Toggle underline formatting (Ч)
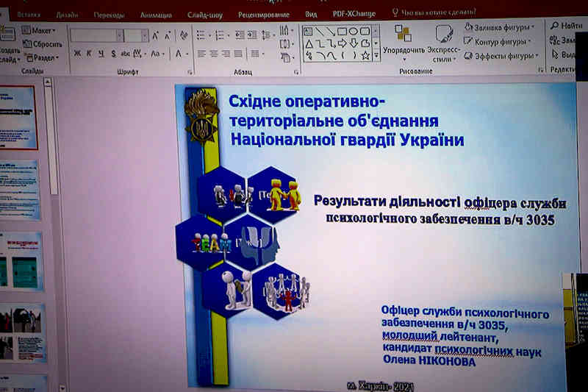Screen dimensions: 588x392 (101, 54)
